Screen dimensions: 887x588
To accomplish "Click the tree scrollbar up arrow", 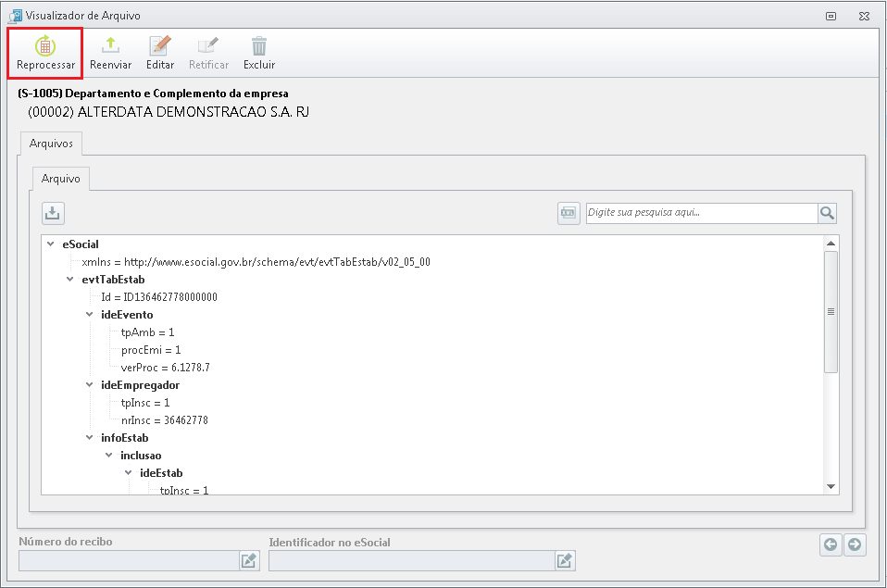I will [x=831, y=244].
